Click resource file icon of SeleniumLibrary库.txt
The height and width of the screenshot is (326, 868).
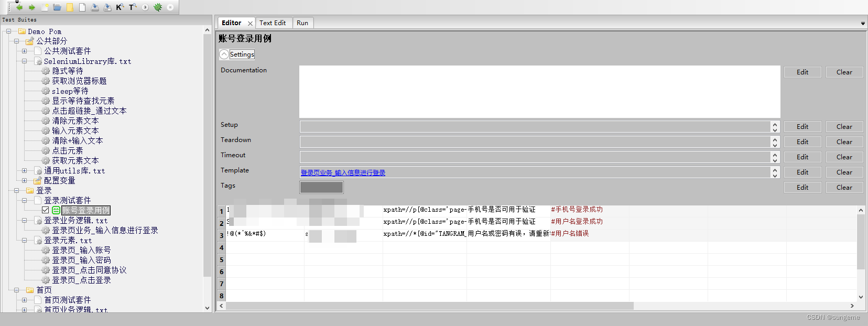pos(38,61)
